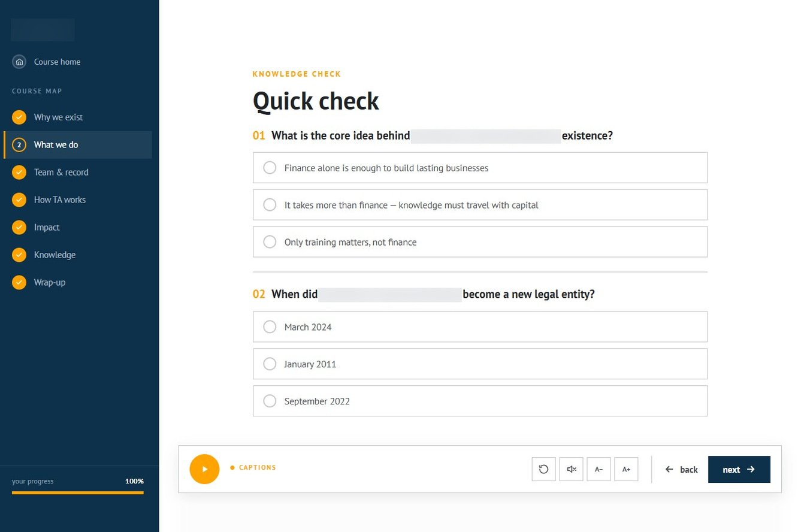Click the checkmark icon beside Impact
798x532 pixels.
point(19,228)
